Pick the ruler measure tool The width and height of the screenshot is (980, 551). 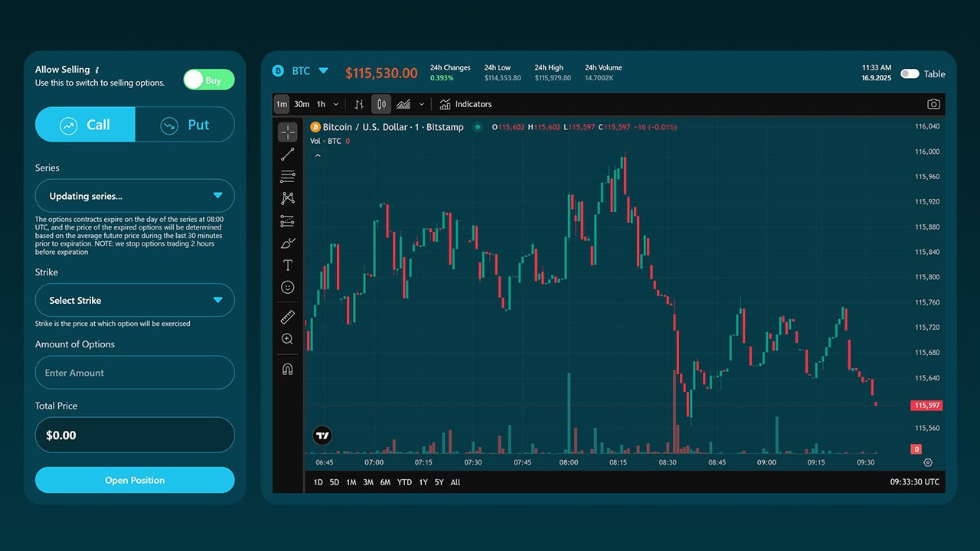coord(288,317)
